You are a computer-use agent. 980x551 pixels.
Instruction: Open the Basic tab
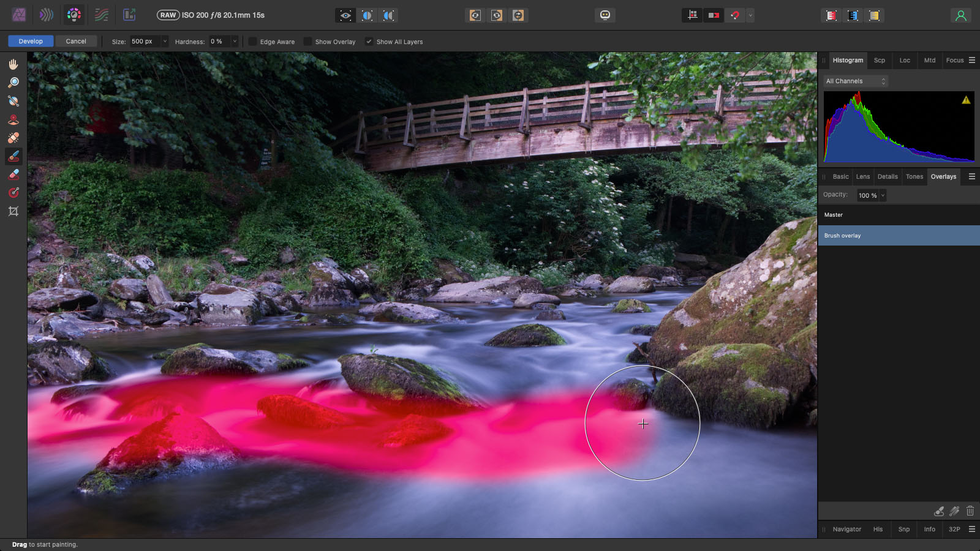click(x=841, y=176)
